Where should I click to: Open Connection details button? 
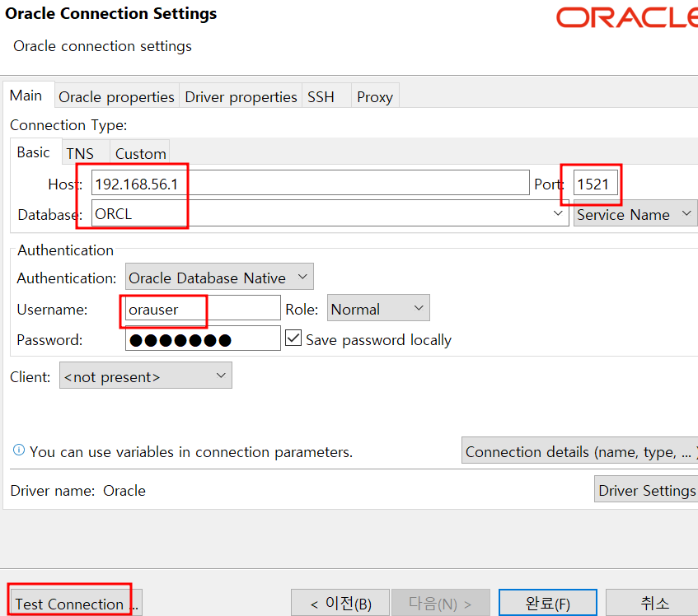(579, 450)
